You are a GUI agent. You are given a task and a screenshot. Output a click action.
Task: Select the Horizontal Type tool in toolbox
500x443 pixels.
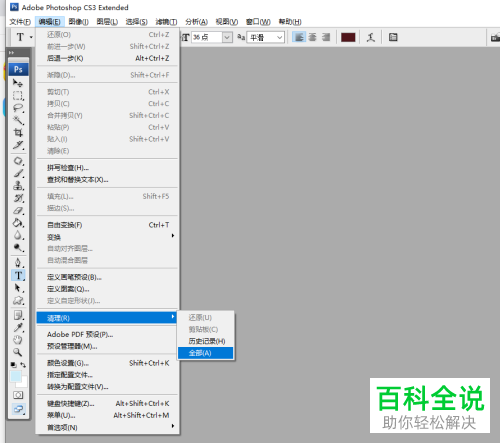18,275
